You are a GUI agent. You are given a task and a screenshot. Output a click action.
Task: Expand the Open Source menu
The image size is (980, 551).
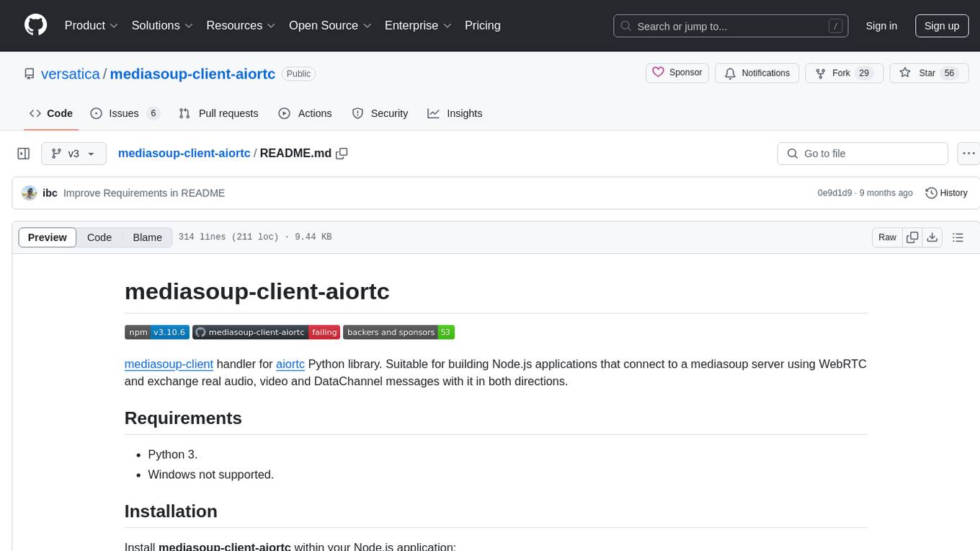tap(330, 25)
